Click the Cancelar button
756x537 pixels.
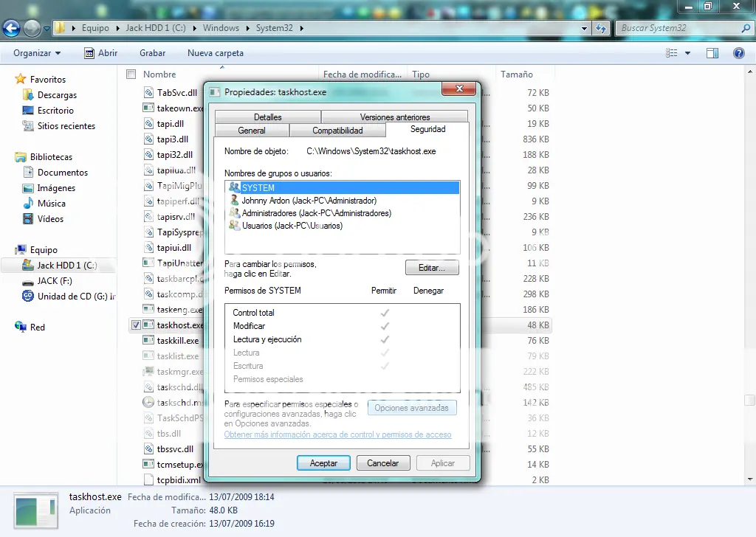[383, 463]
